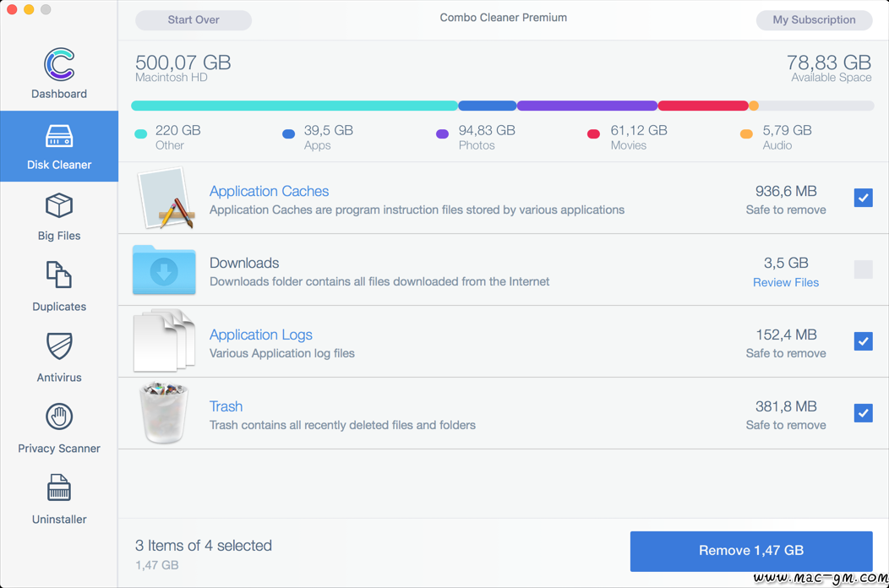Open the Application Caches title link

point(269,191)
